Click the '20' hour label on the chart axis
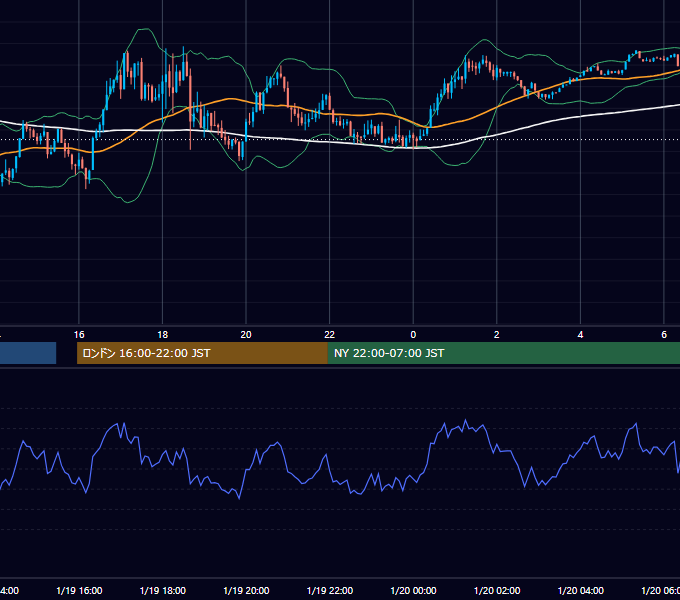 246,335
